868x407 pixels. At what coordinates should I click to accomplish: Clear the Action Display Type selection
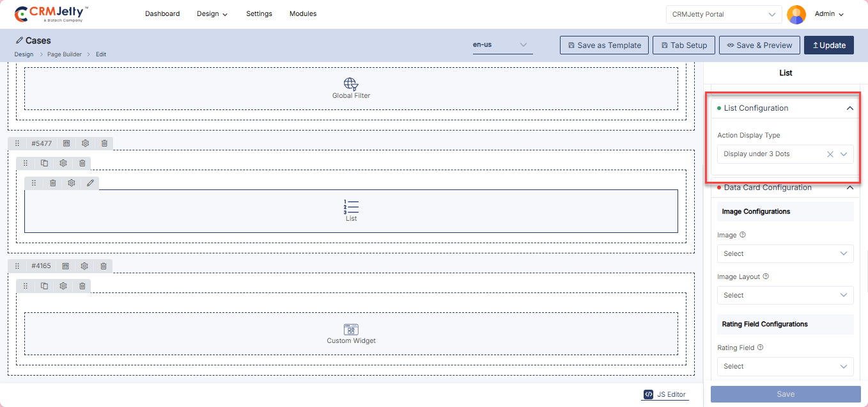[830, 154]
